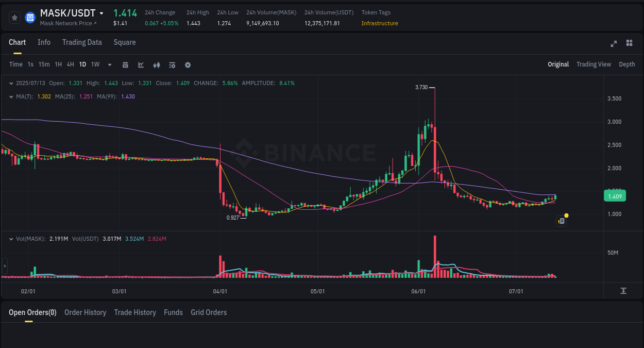644x348 pixels.
Task: Switch to the Depth view
Action: click(x=627, y=64)
